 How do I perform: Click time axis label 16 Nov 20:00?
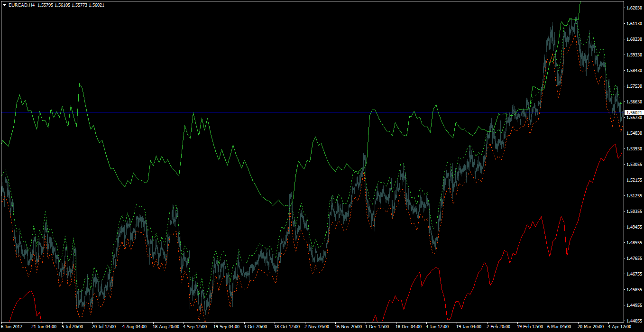pyautogui.click(x=348, y=327)
